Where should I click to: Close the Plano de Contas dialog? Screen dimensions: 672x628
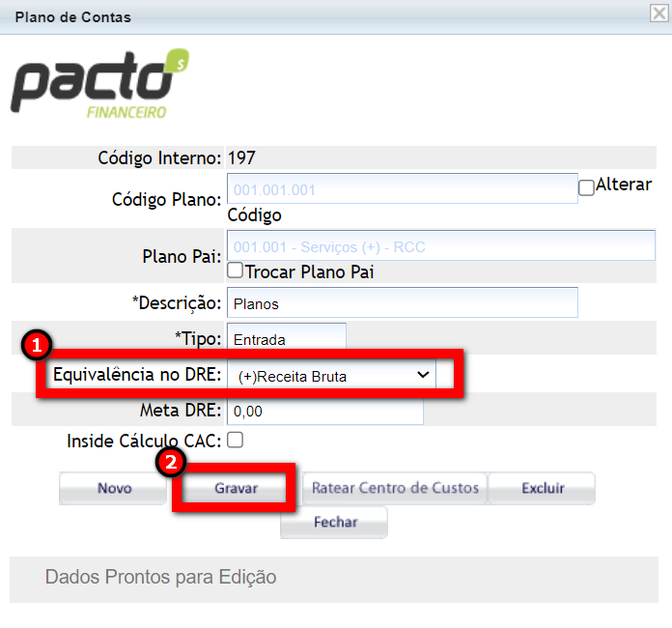point(659,14)
